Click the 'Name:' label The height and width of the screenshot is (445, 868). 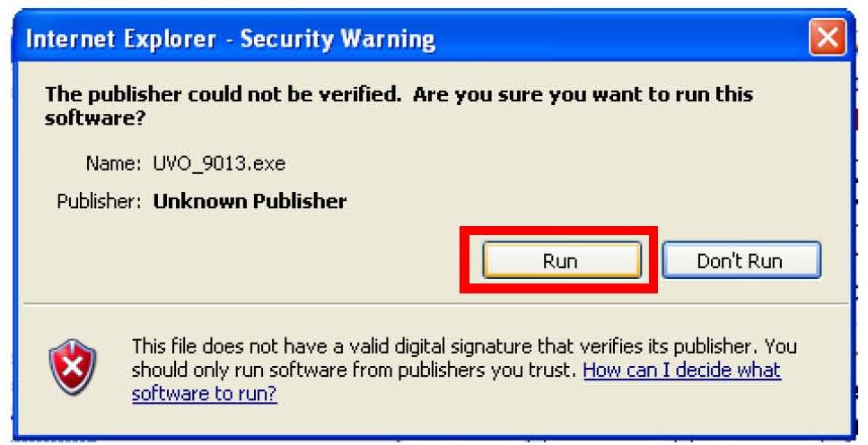pos(113,164)
